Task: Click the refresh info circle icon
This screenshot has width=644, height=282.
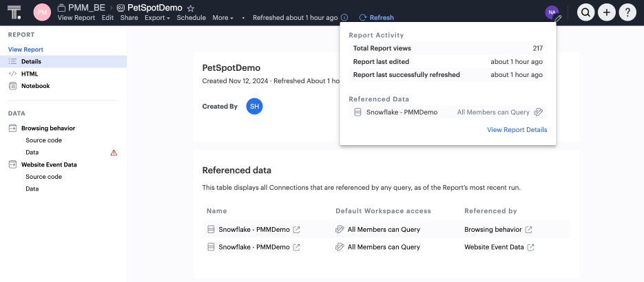Action: click(344, 18)
